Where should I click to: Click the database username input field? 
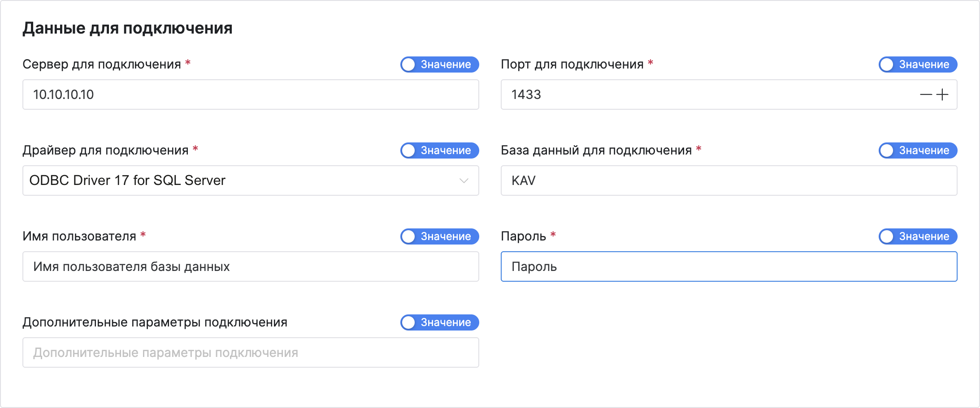[x=250, y=266]
